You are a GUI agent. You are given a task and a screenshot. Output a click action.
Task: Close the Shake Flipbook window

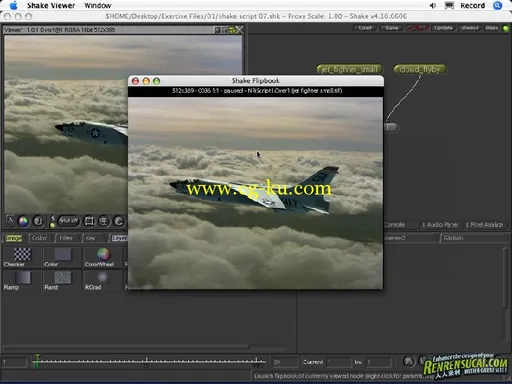135,81
